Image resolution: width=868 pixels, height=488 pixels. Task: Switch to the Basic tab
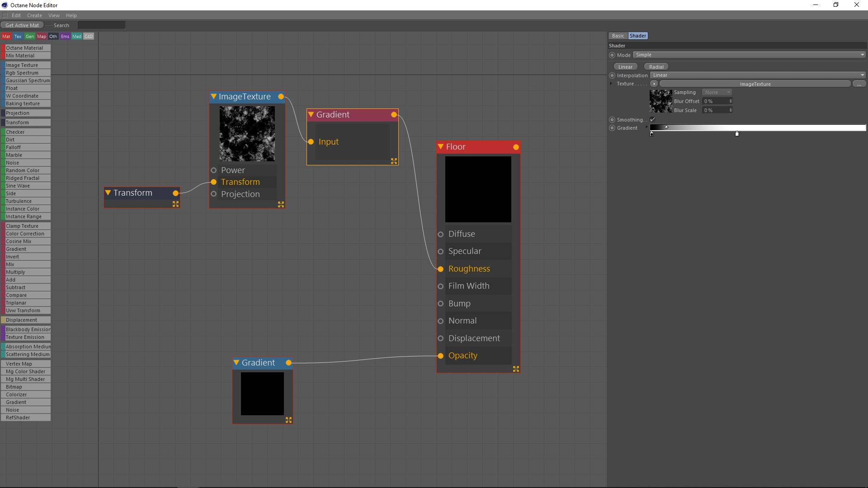pyautogui.click(x=618, y=36)
